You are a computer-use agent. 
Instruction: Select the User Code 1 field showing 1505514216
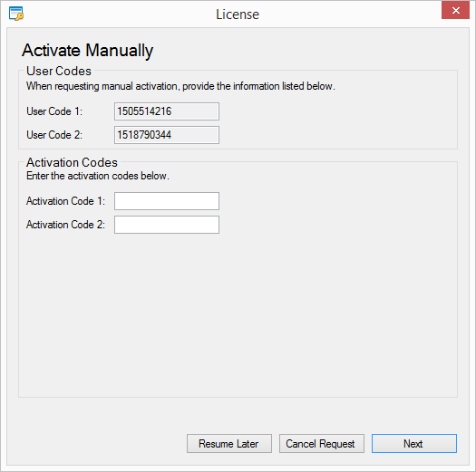point(167,111)
